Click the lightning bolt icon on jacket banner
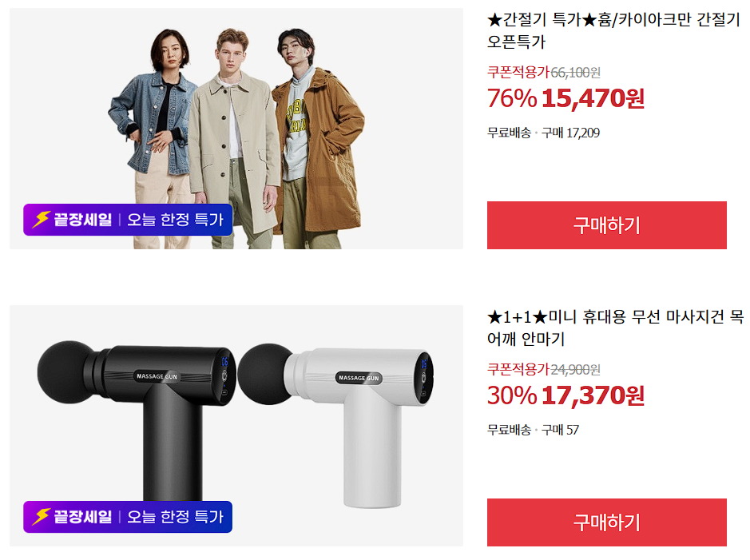This screenshot has width=750, height=560. tap(42, 220)
